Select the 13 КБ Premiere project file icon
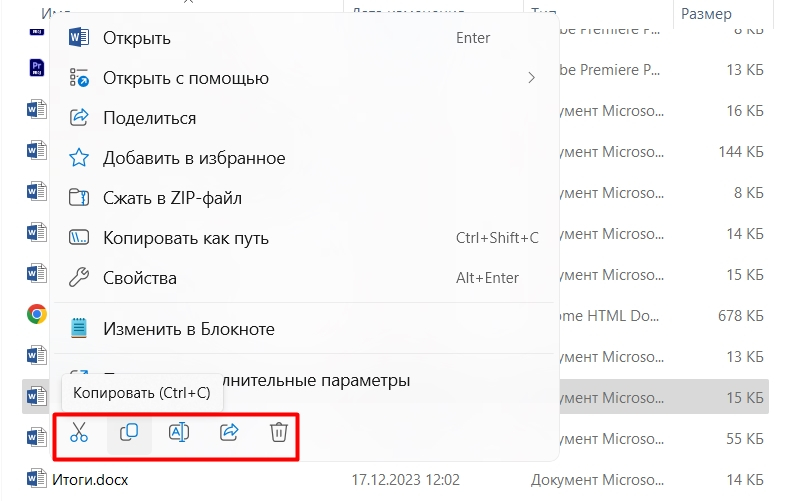800x501 pixels. tap(36, 68)
